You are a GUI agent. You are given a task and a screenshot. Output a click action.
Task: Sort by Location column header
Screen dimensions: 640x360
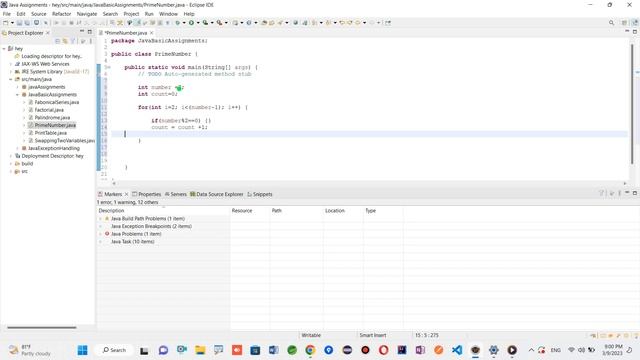(343, 211)
